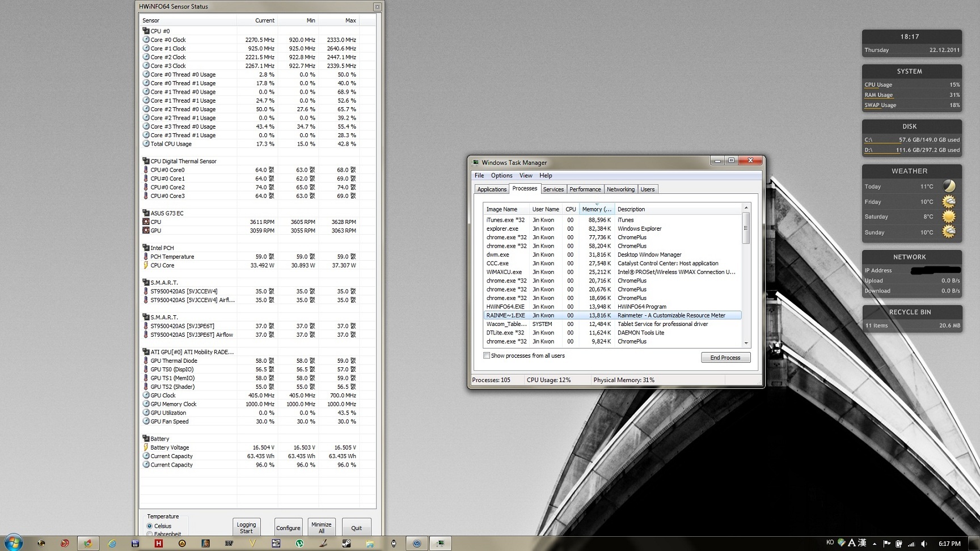The width and height of the screenshot is (980, 551).
Task: Open the network signal tray icon
Action: [x=911, y=544]
